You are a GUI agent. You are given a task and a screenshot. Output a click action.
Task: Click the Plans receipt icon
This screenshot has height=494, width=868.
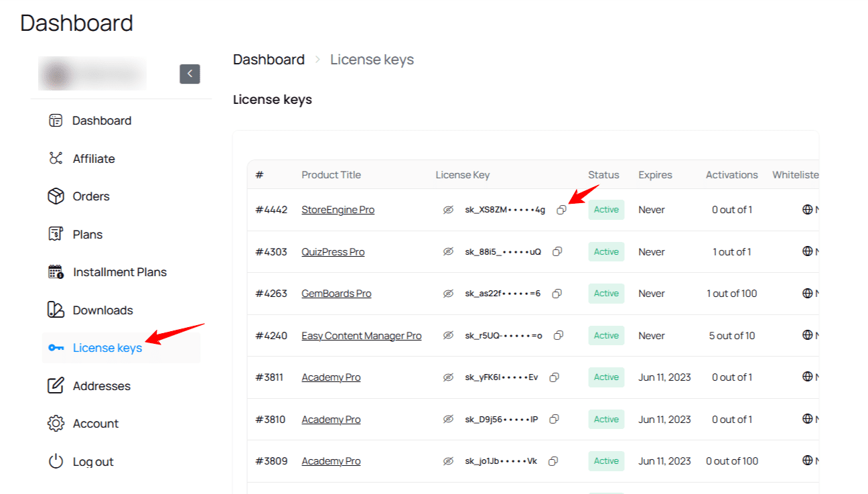tap(56, 235)
